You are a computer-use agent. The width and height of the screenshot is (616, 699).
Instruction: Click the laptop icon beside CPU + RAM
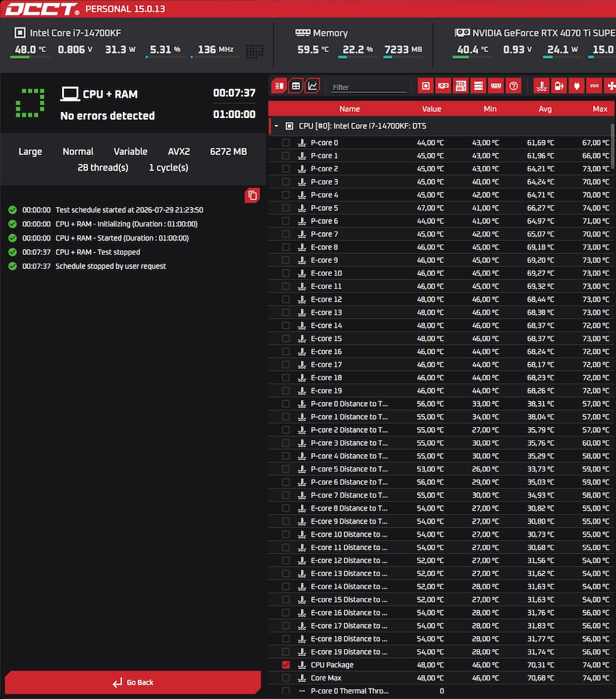click(x=70, y=94)
